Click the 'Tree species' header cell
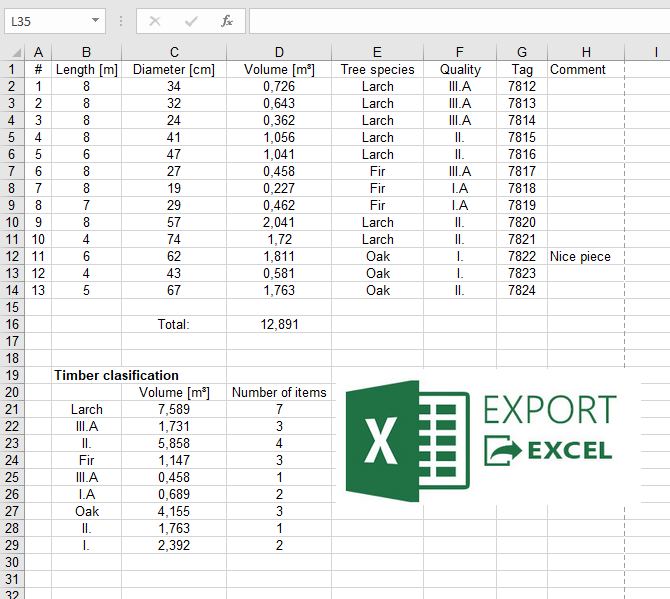 pos(377,69)
